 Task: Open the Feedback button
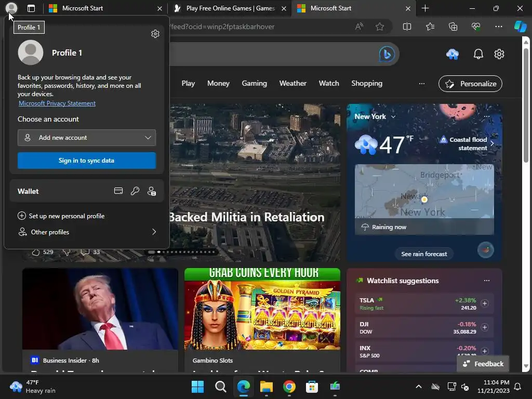point(483,364)
